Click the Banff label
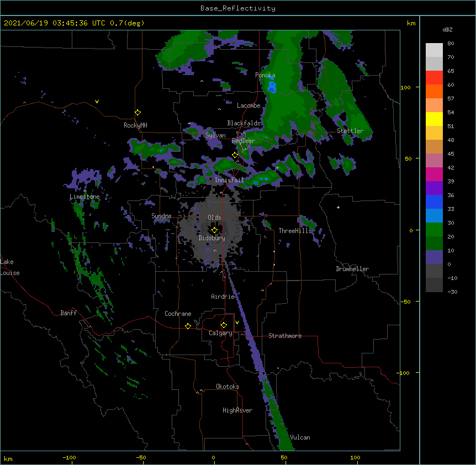This screenshot has height=465, width=476. (68, 313)
